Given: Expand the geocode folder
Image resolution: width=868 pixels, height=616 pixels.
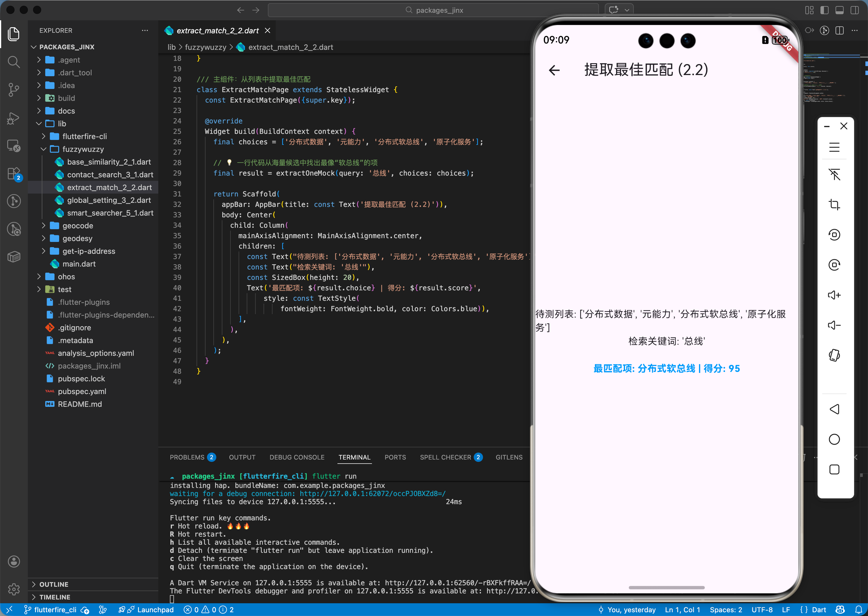Looking at the screenshot, I should pyautogui.click(x=77, y=226).
